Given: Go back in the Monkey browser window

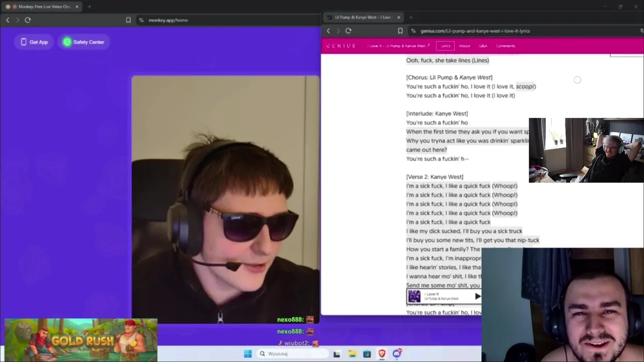Looking at the screenshot, I should pyautogui.click(x=8, y=20).
